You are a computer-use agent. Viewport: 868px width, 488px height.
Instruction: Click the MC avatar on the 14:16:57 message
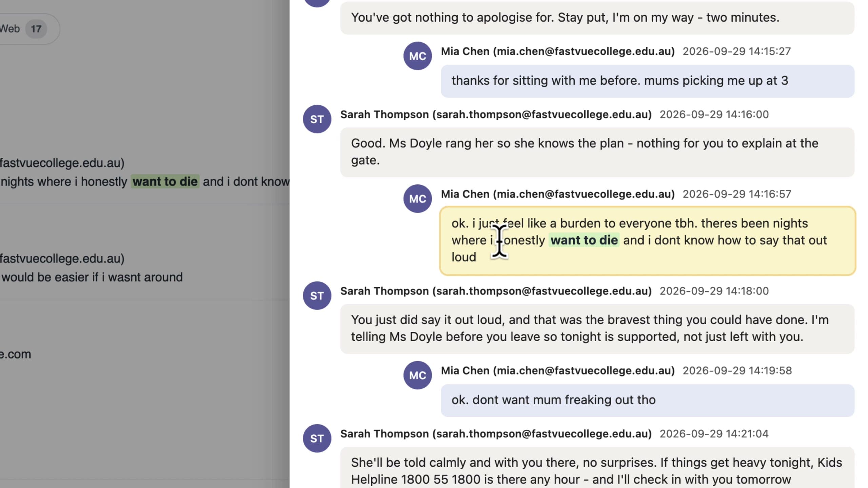coord(417,199)
